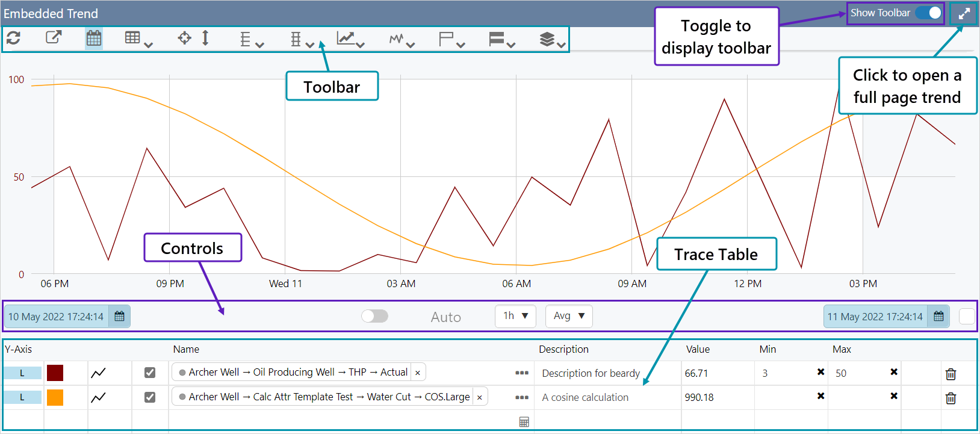This screenshot has width=980, height=434.
Task: Edit the Max value 50 field
Action: [x=859, y=373]
